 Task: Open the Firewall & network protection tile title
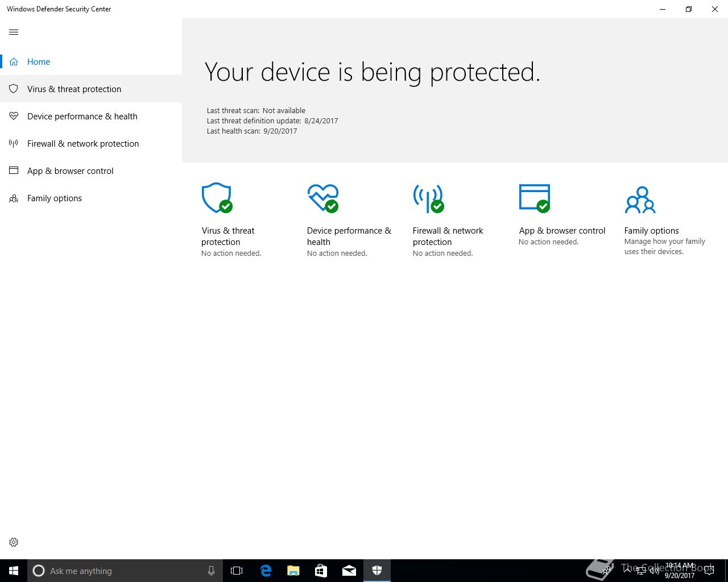[x=448, y=236]
